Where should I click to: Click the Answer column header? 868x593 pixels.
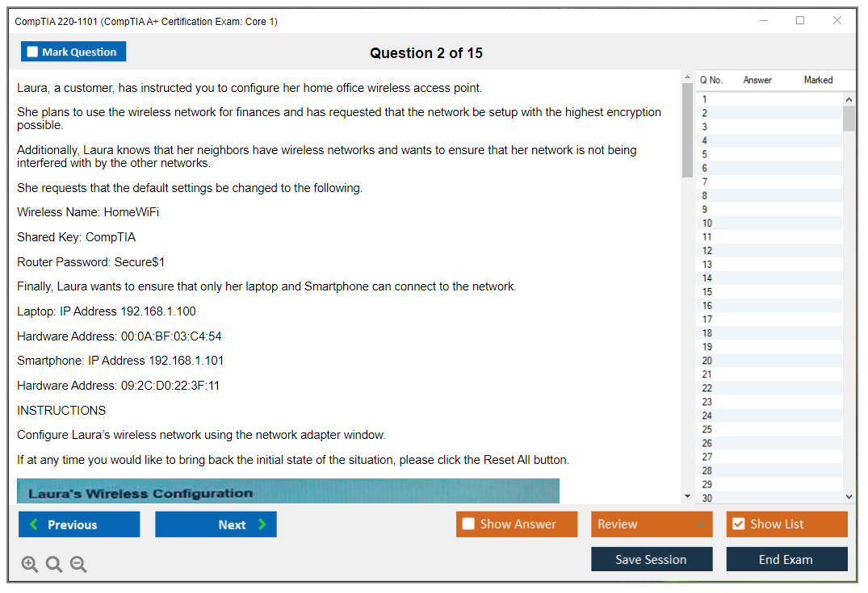click(x=757, y=80)
